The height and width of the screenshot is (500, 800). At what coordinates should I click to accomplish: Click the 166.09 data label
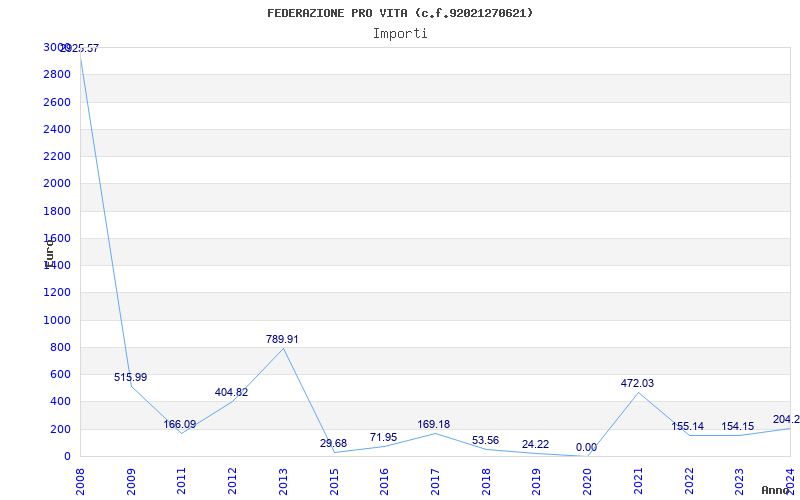[180, 424]
